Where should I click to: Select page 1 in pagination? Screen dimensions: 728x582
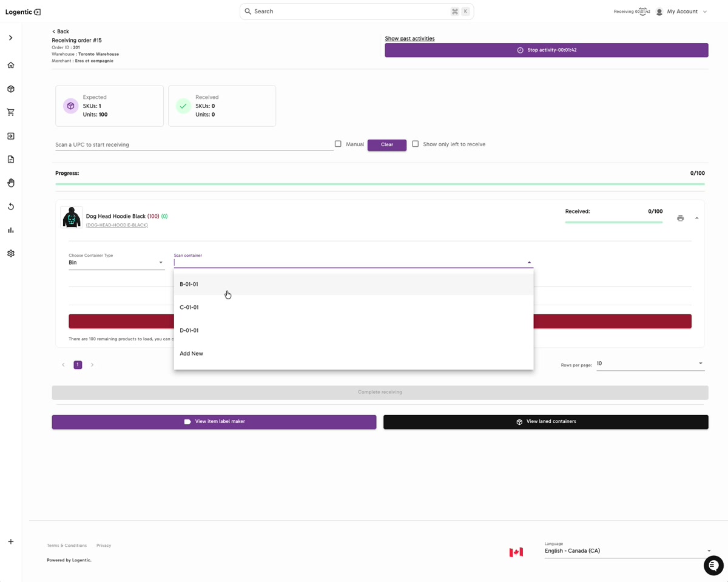coord(78,365)
